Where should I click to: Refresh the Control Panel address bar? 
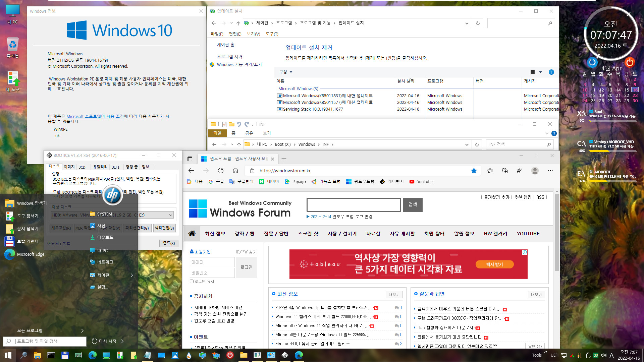tap(478, 23)
